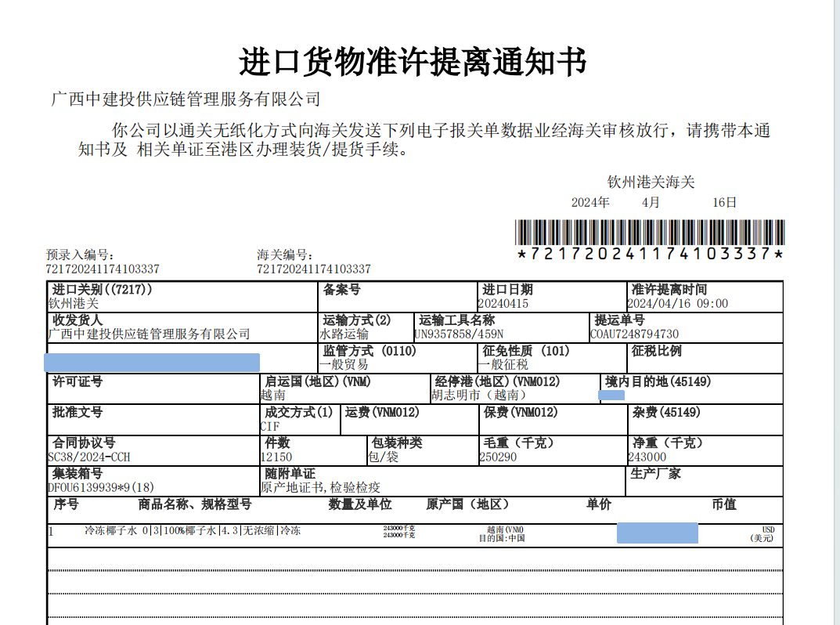Viewport: 840px width, 625px height.
Task: Click the 预录入编号 label
Action: tap(80, 255)
